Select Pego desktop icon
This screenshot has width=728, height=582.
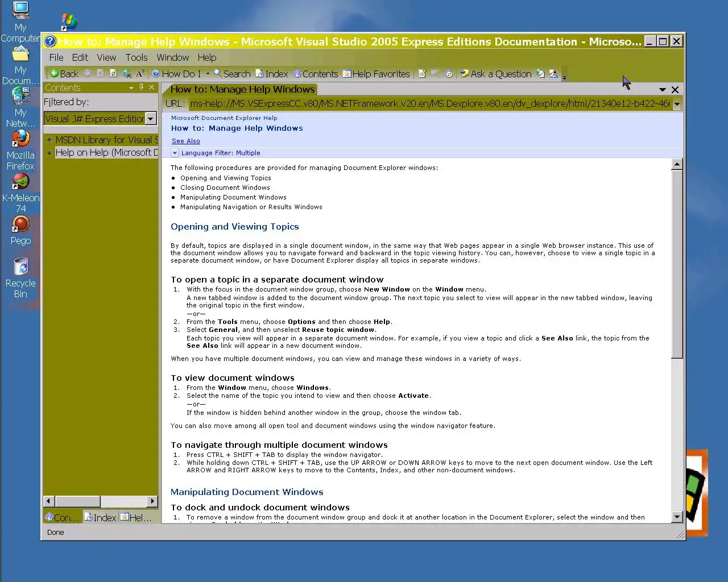click(20, 231)
